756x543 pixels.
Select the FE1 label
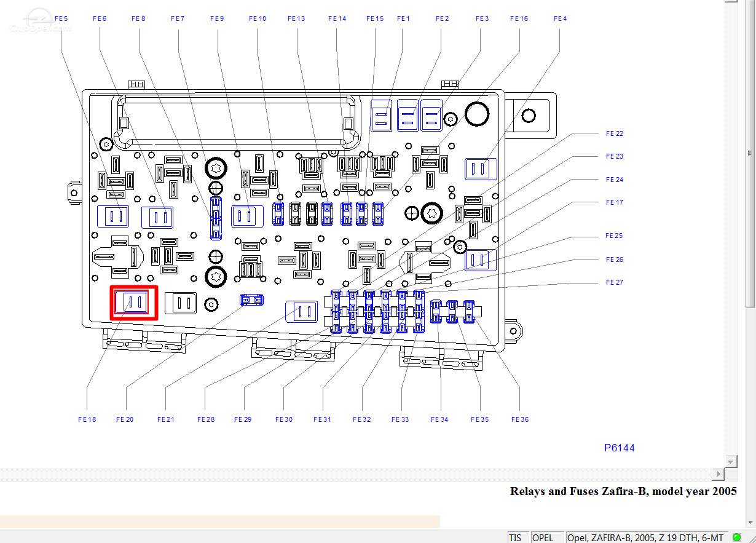tap(403, 18)
